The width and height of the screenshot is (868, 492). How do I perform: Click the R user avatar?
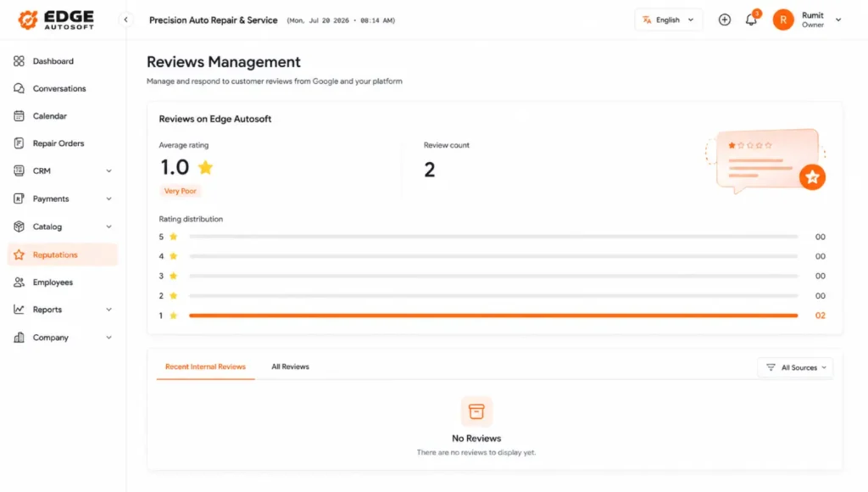point(783,20)
